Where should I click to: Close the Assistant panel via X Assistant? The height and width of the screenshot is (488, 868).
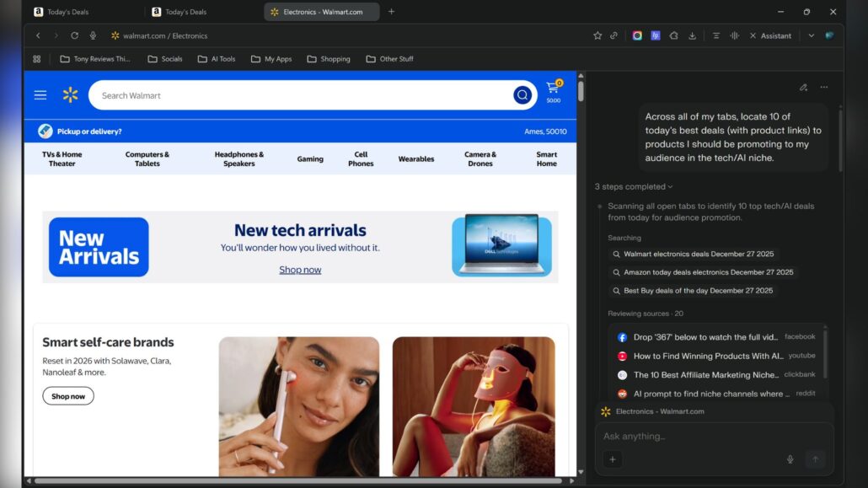[770, 35]
